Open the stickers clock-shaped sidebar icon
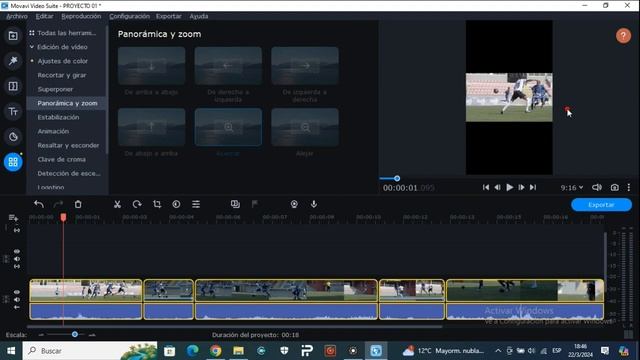640x360 pixels. point(13,137)
